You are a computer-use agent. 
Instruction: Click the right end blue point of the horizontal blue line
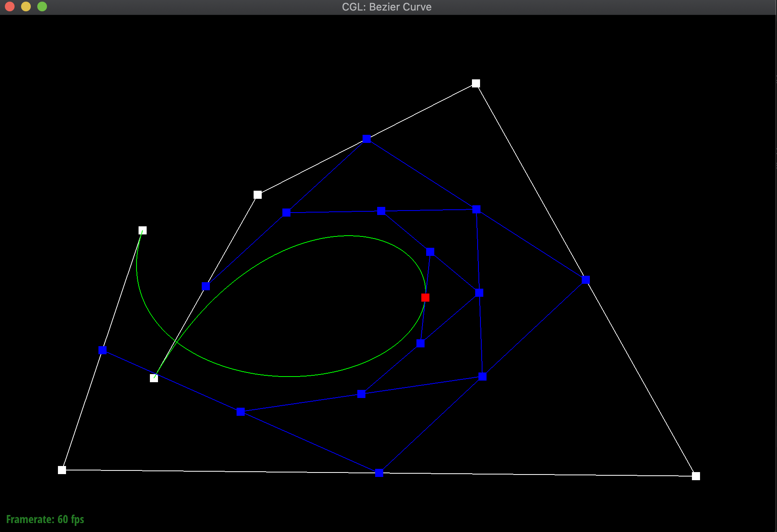(476, 209)
